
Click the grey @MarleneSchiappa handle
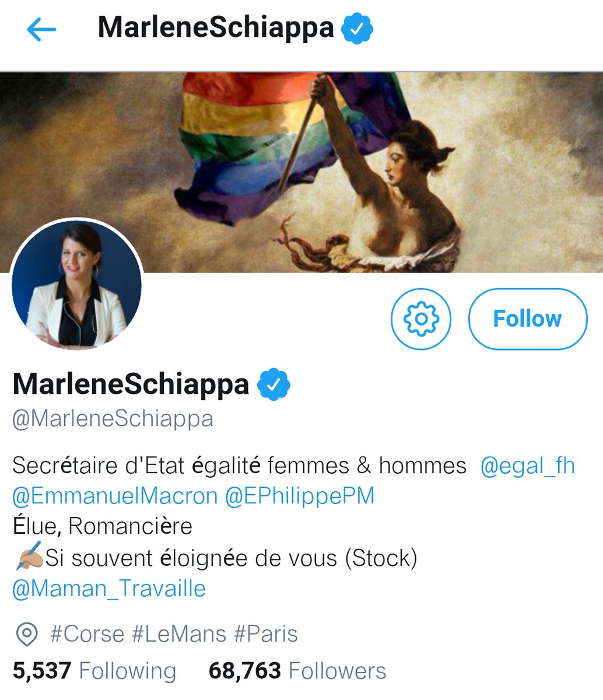point(113,419)
